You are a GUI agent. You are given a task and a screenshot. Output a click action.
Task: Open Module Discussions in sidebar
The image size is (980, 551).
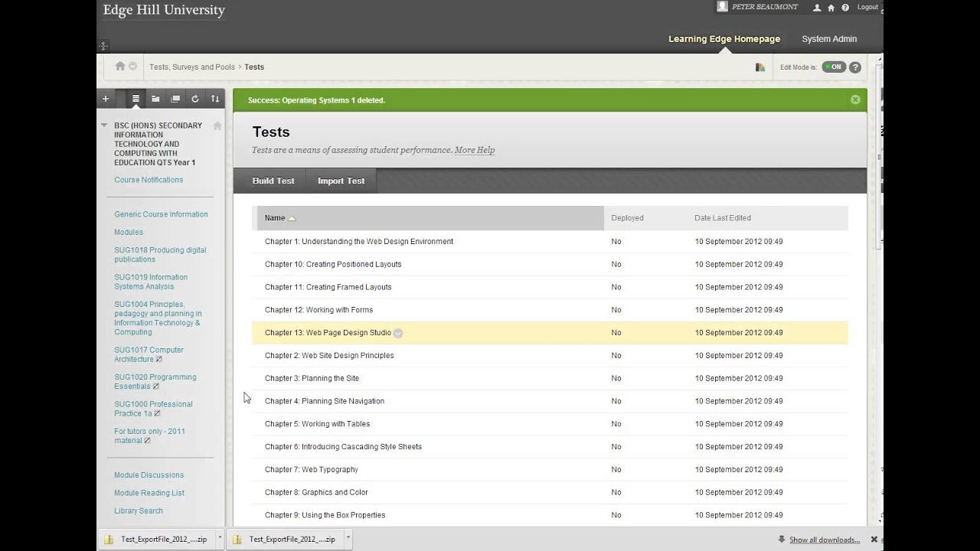point(149,475)
